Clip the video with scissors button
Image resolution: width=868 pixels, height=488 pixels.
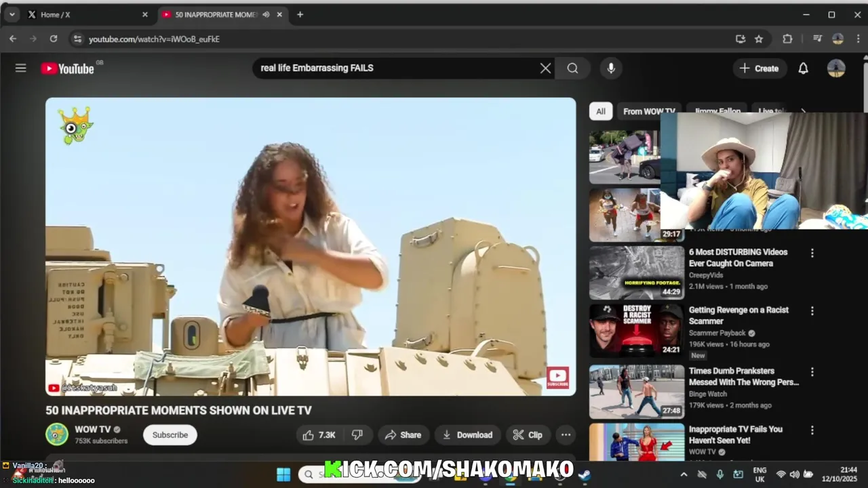[528, 435]
